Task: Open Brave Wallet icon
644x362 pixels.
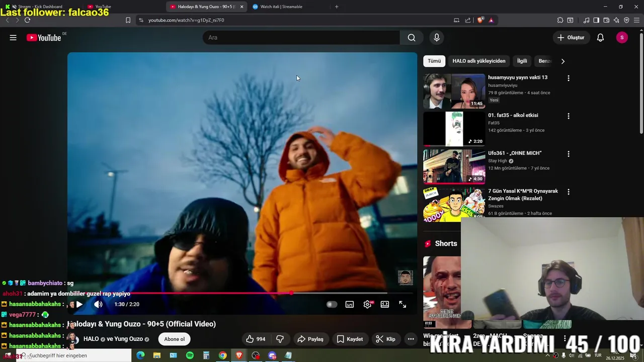Action: tap(606, 20)
